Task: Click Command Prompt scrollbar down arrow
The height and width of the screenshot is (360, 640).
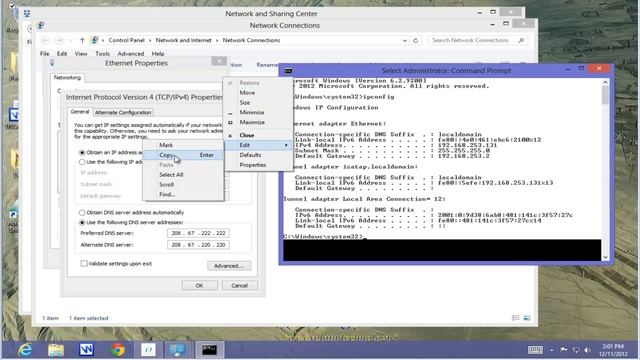Action: 605,257
